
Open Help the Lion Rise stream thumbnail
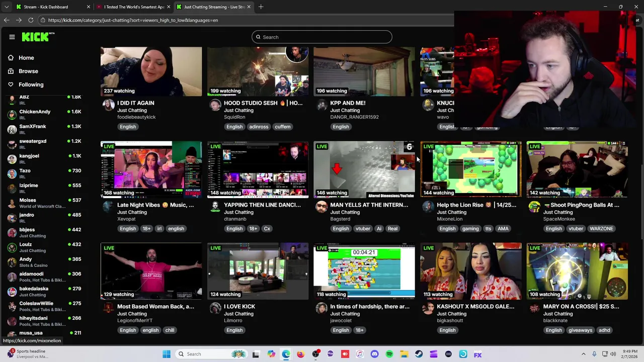click(471, 169)
